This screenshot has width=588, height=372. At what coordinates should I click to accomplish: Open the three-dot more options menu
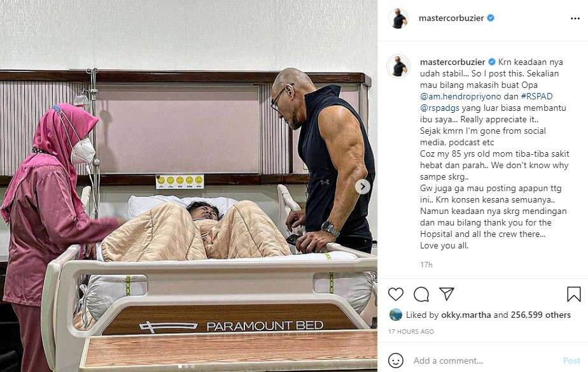pyautogui.click(x=575, y=18)
